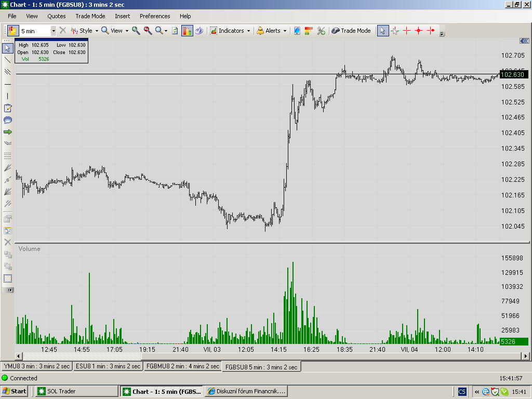Open SOL Trader in the taskbar
The image size is (532, 399).
pos(77,391)
